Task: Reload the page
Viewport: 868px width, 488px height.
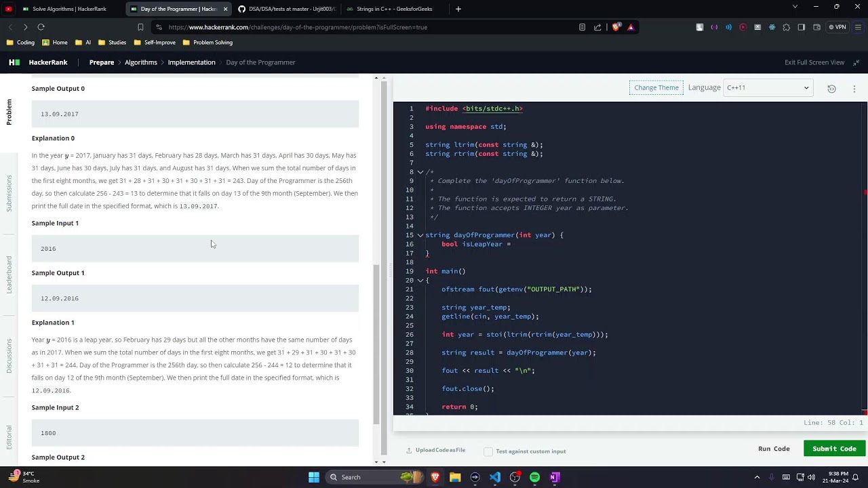Action: [x=41, y=27]
